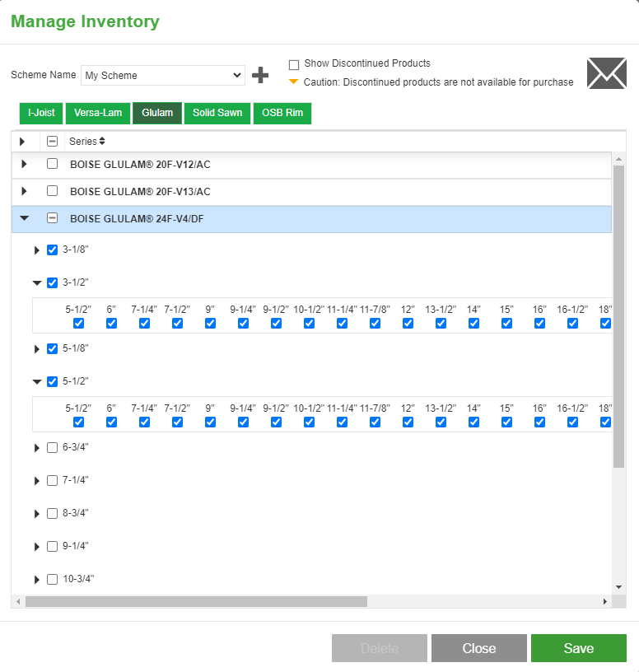
Task: Click the Series sort arrows icon
Action: pyautogui.click(x=102, y=141)
